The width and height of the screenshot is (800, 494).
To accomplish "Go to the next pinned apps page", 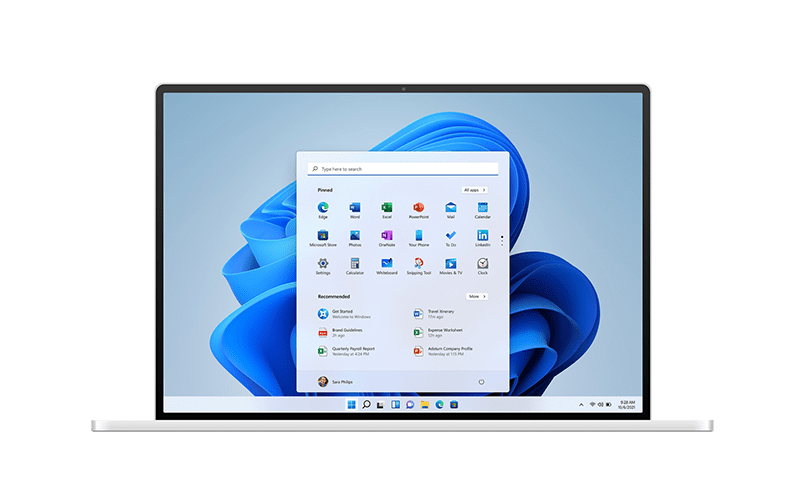I will point(502,245).
